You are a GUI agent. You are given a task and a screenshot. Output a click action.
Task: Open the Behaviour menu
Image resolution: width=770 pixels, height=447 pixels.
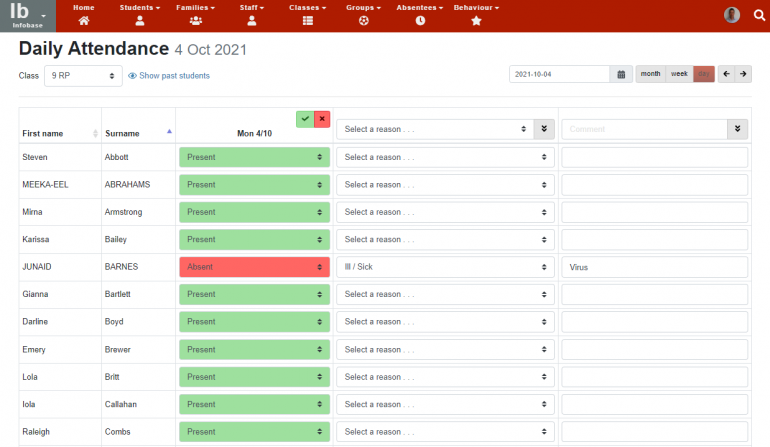[476, 14]
